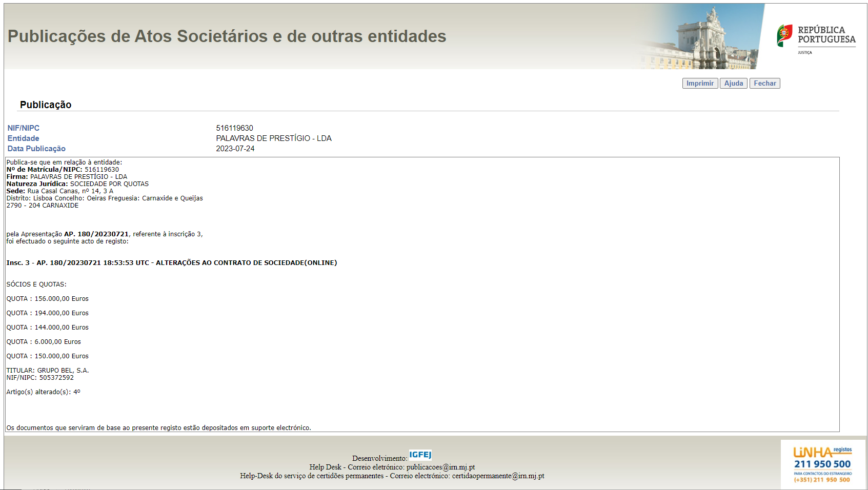Select the NIF/NIPC field label at top

24,128
